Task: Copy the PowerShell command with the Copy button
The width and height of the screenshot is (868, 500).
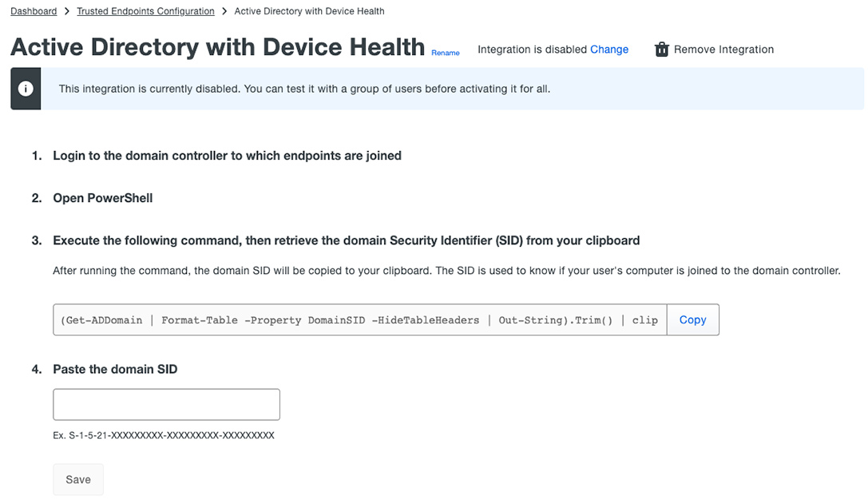Action: pyautogui.click(x=692, y=319)
